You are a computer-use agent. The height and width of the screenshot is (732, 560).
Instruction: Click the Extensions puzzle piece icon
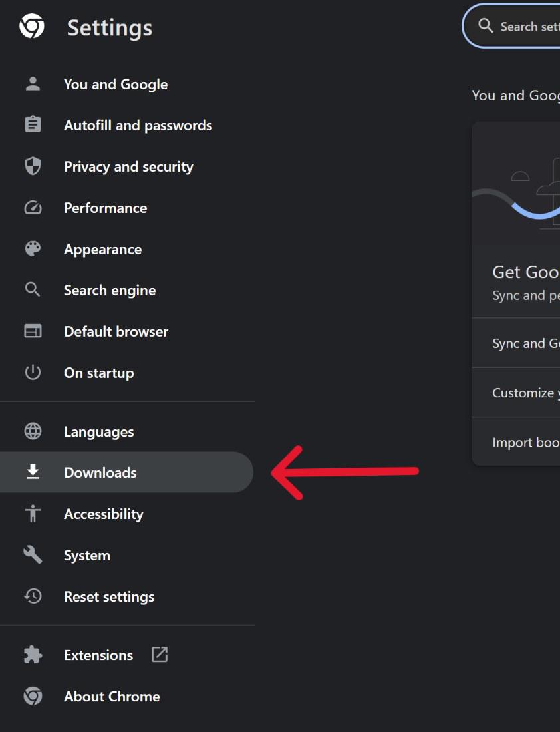(33, 655)
